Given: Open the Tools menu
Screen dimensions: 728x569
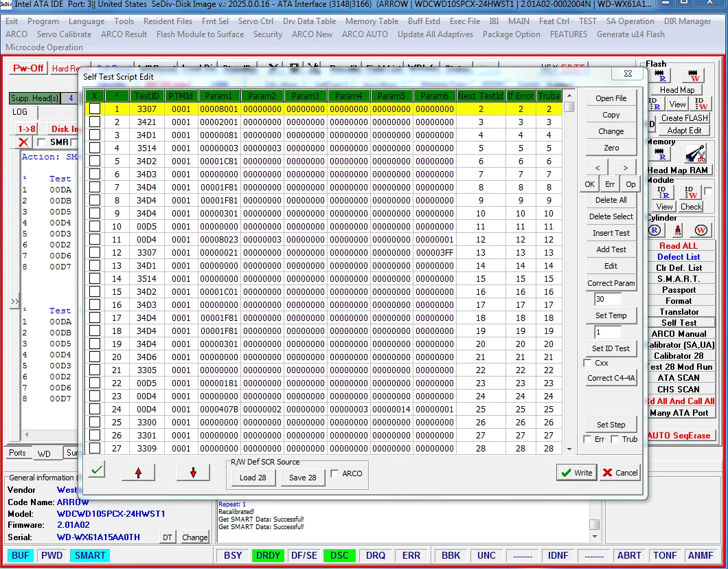Looking at the screenshot, I should click(124, 21).
